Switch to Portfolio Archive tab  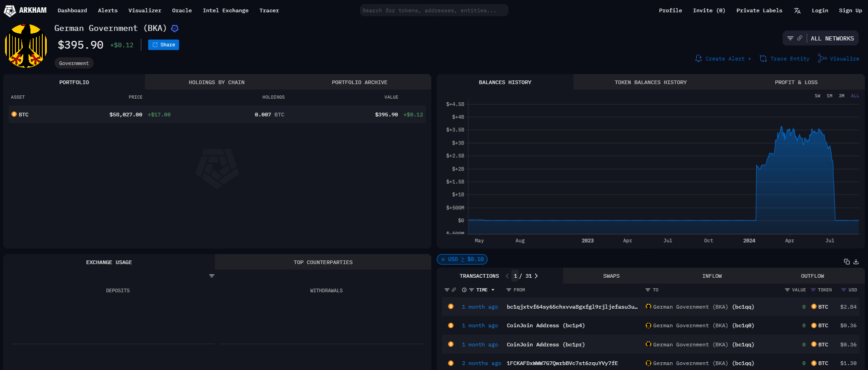tap(359, 82)
